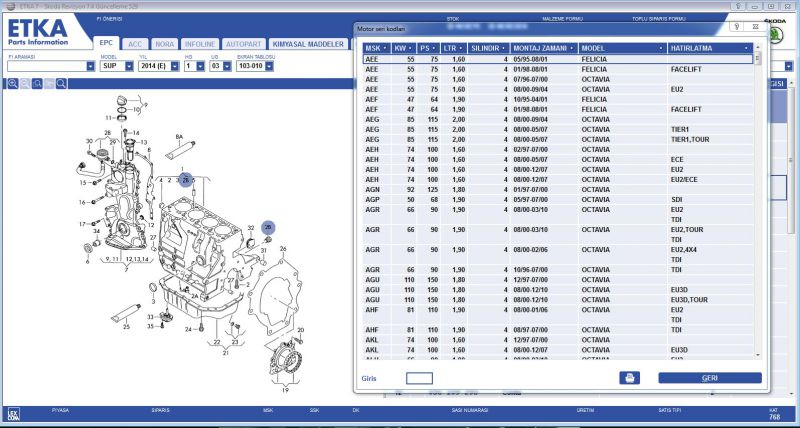Open filter arrow on MONTAJ ZAMANI column header
Image resolution: width=800 pixels, height=428 pixels.
(572, 48)
